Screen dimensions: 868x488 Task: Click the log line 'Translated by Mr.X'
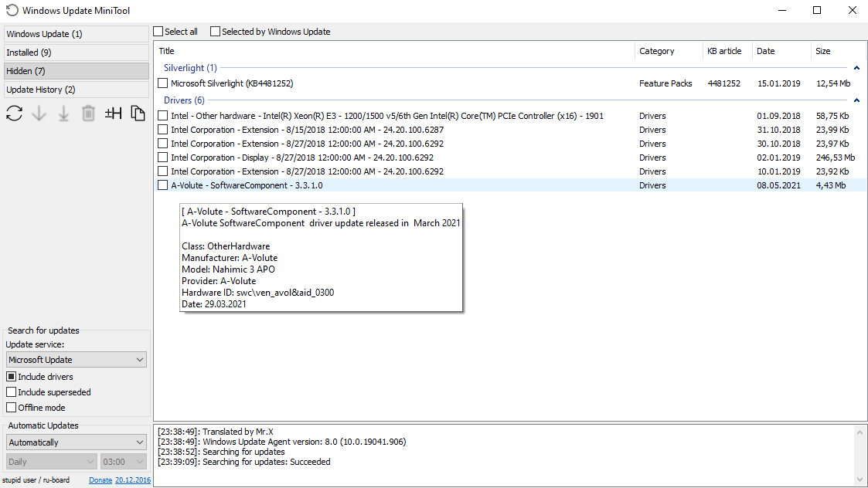216,432
